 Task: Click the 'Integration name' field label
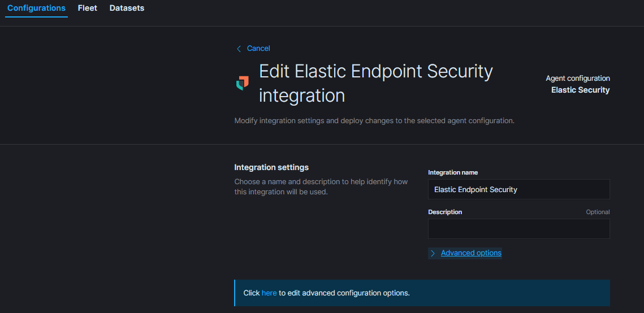tap(453, 173)
